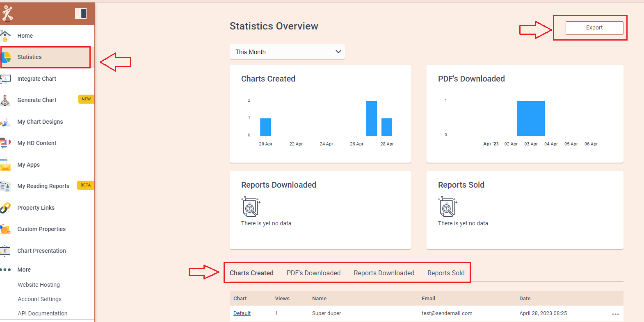Click the email test@sendemail.com cell
The image size is (644, 322).
[447, 313]
